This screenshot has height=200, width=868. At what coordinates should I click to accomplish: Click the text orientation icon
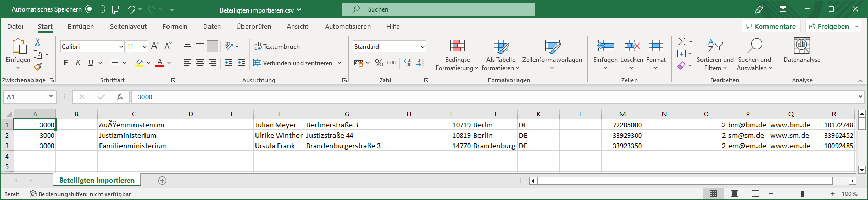coord(229,46)
